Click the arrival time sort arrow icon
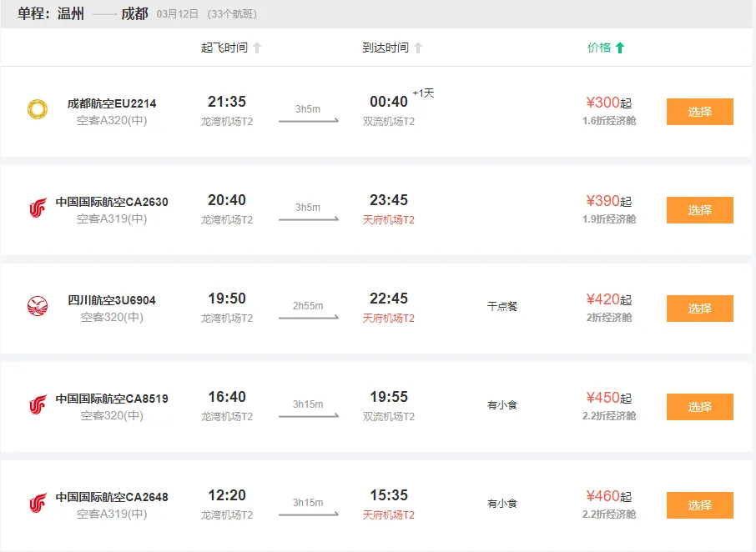Screen dimensions: 756x552 (x=418, y=48)
